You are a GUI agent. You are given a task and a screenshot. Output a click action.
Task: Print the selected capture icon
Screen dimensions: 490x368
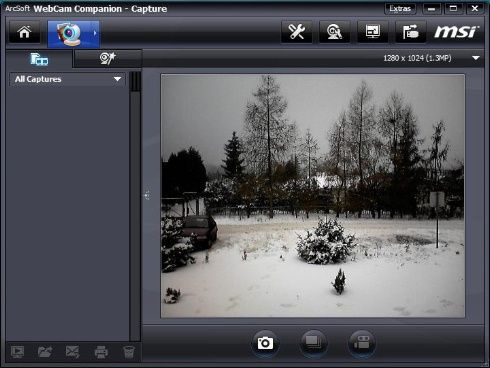[101, 352]
